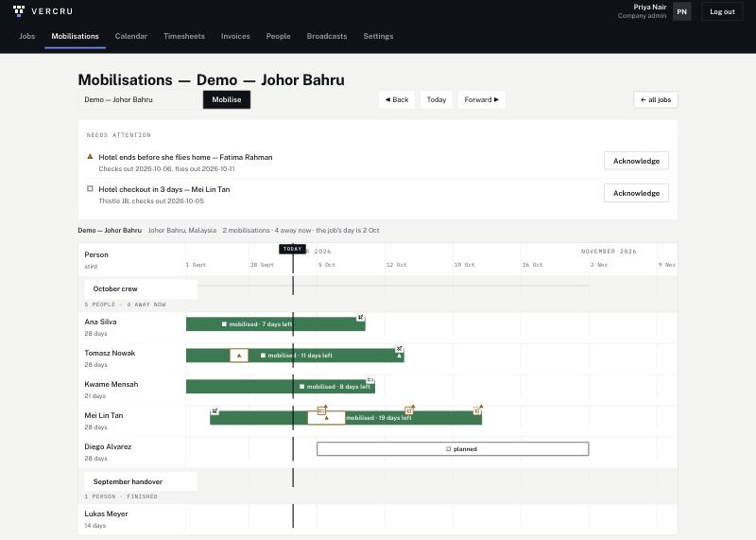Viewport: 756px width, 540px height.
Task: Select the Tomasz Nowak row name
Action: click(110, 354)
